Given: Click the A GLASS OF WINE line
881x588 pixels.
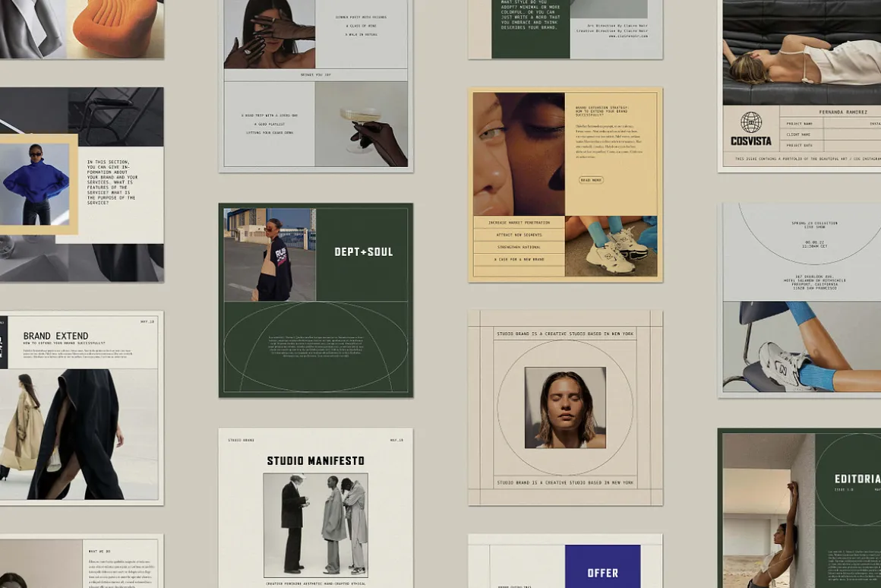Looking at the screenshot, I should tap(362, 26).
